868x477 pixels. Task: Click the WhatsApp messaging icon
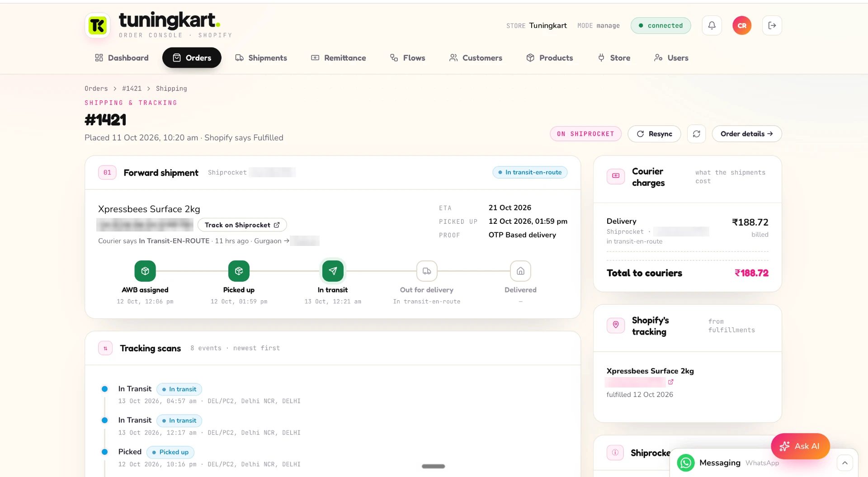click(686, 463)
